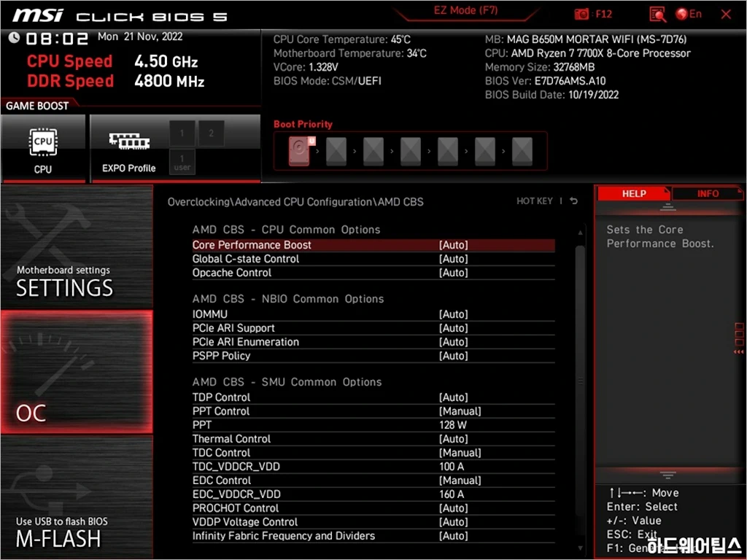
Task: Select EXPO profile 1
Action: [x=182, y=133]
